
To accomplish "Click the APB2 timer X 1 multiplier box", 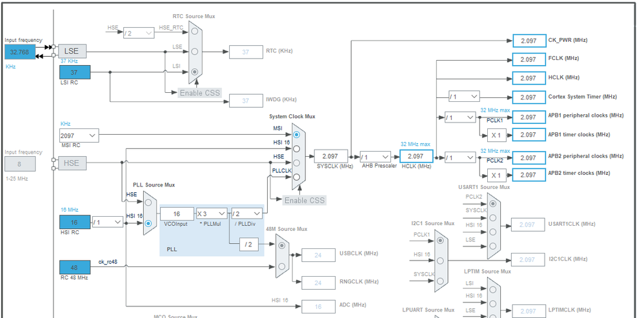I will click(x=497, y=175).
